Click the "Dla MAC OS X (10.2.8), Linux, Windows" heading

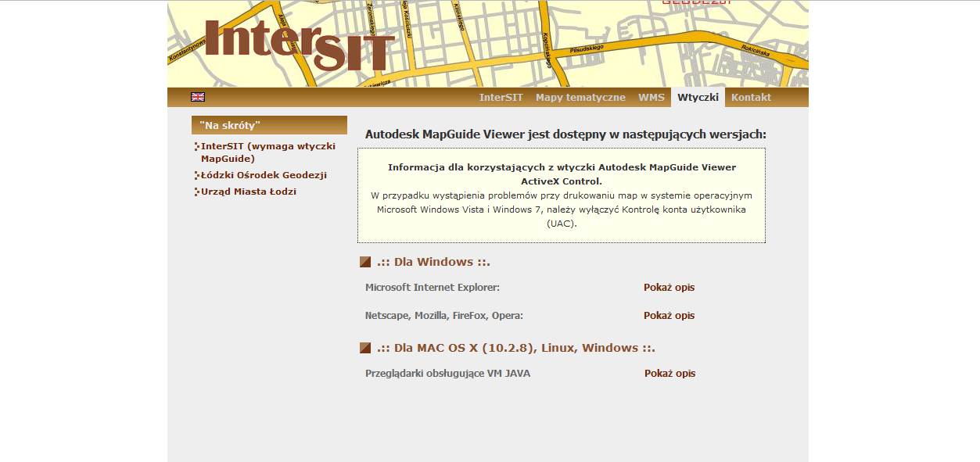point(515,348)
